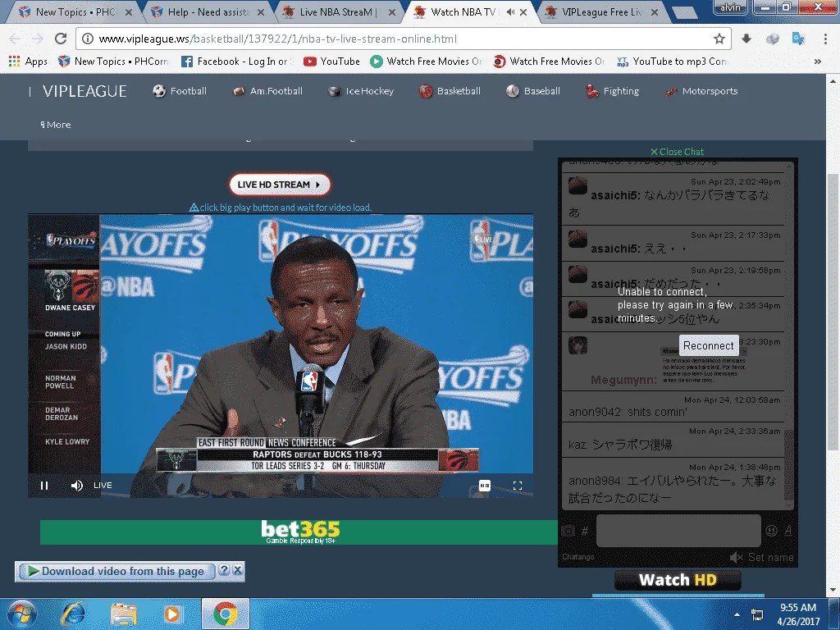Click the camera icon in chat
Viewport: 840px width, 630px height.
[568, 531]
